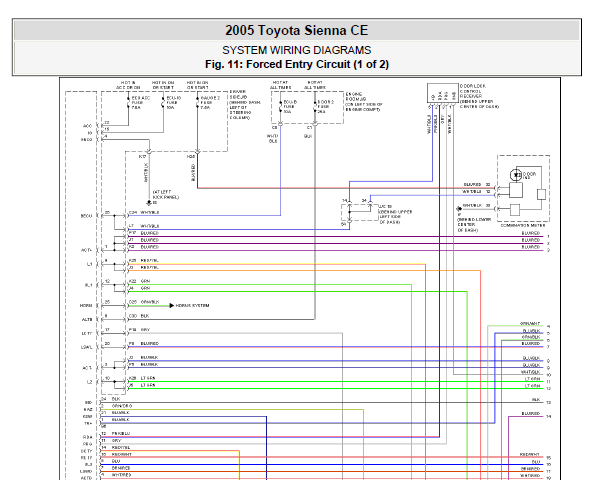Click the "GRN/WHT" label for connector 4

pos(530,324)
